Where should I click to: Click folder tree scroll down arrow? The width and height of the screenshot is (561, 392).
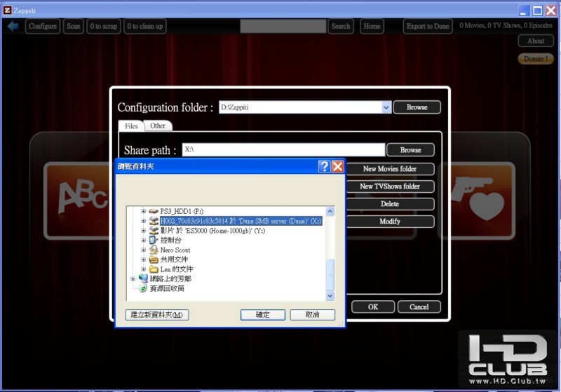click(330, 296)
